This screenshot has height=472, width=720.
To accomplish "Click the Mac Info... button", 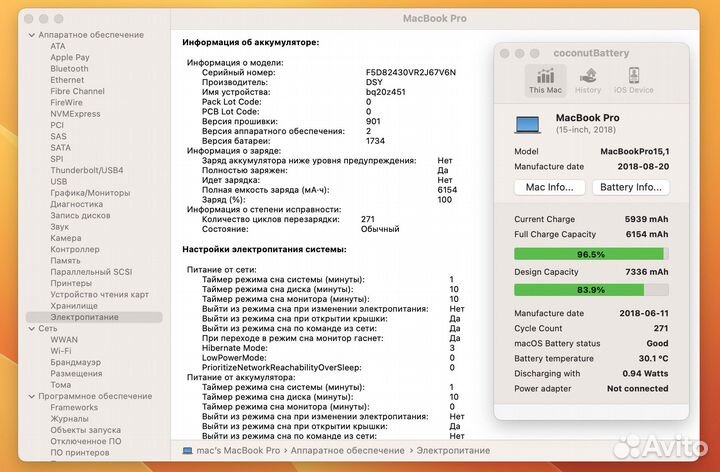I will click(549, 187).
